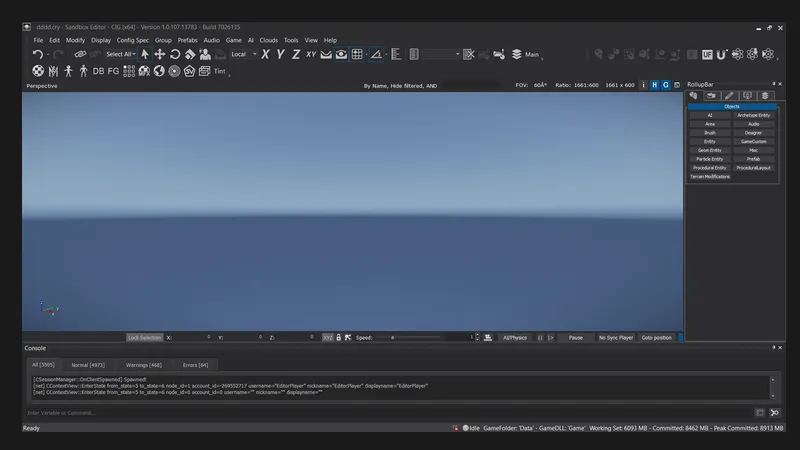
Task: Click the Goto position button
Action: point(657,338)
